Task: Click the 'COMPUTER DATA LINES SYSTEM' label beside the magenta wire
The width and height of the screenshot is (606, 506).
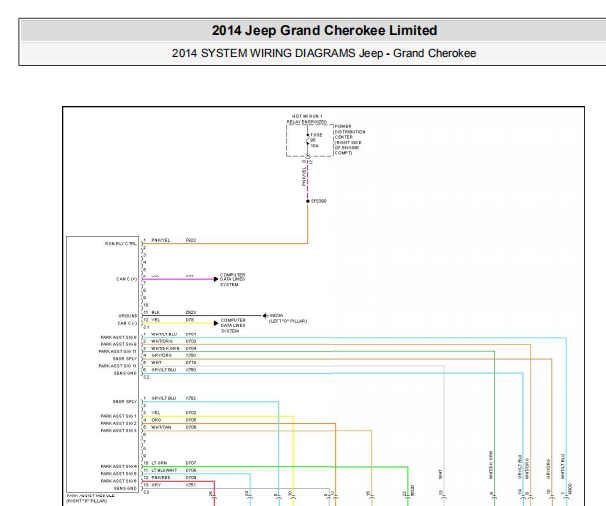Action: point(232,279)
